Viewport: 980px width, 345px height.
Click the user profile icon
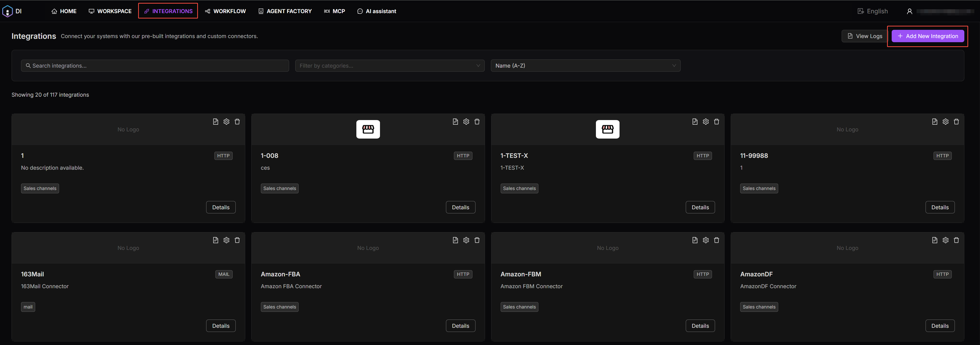(x=909, y=11)
